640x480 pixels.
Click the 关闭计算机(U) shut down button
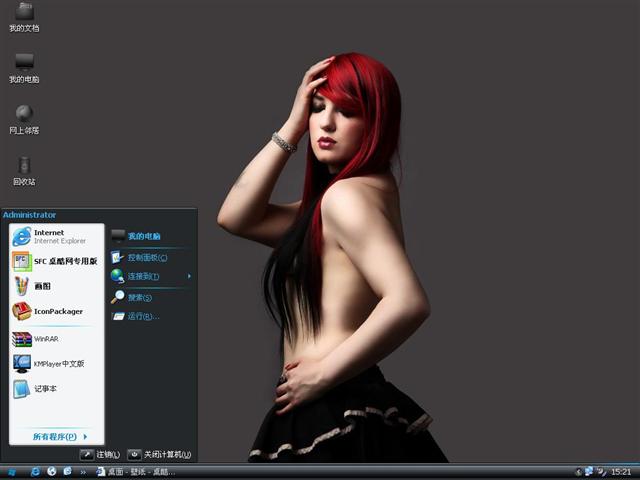160,454
